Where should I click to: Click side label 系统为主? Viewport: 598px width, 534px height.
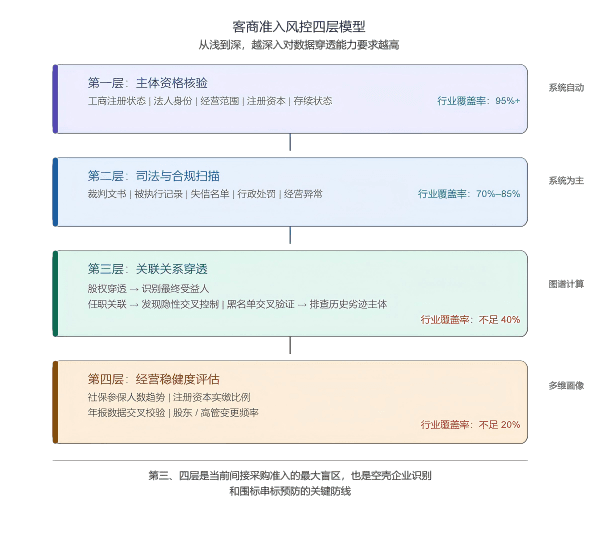566,181
